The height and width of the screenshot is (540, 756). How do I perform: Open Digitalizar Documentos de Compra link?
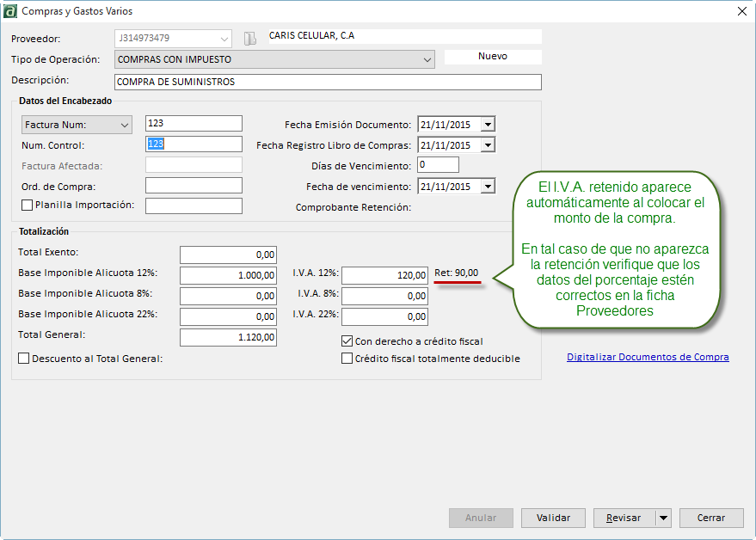648,357
